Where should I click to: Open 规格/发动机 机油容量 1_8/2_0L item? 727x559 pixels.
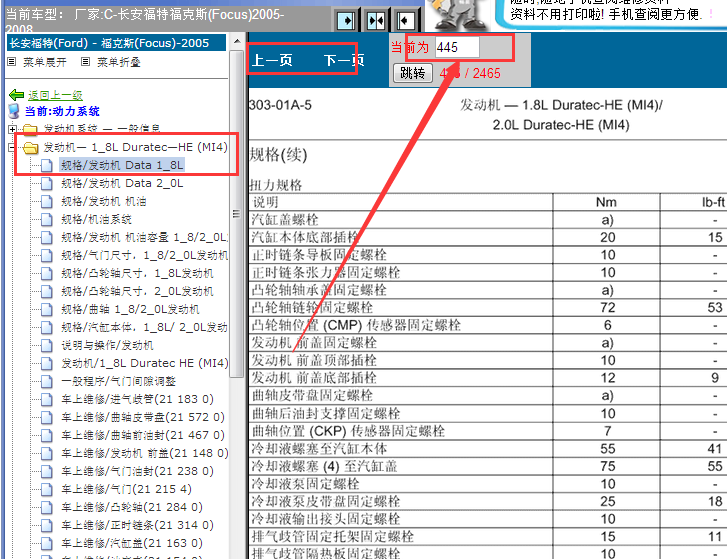pos(144,237)
